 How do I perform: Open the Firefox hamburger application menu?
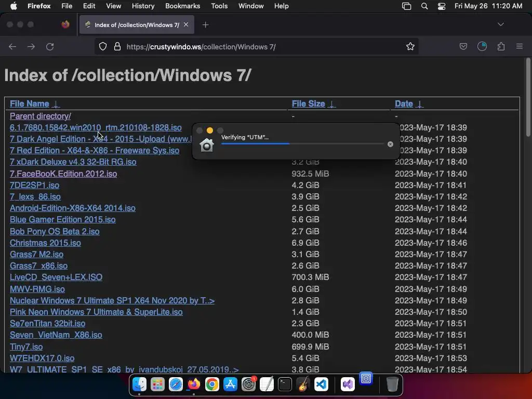520,46
